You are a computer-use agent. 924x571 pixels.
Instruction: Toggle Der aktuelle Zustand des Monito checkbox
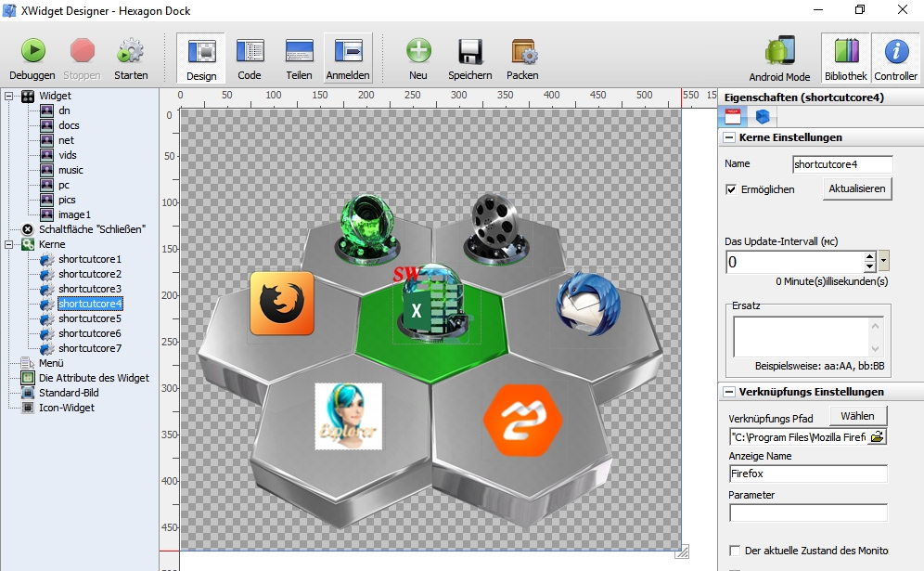(735, 551)
